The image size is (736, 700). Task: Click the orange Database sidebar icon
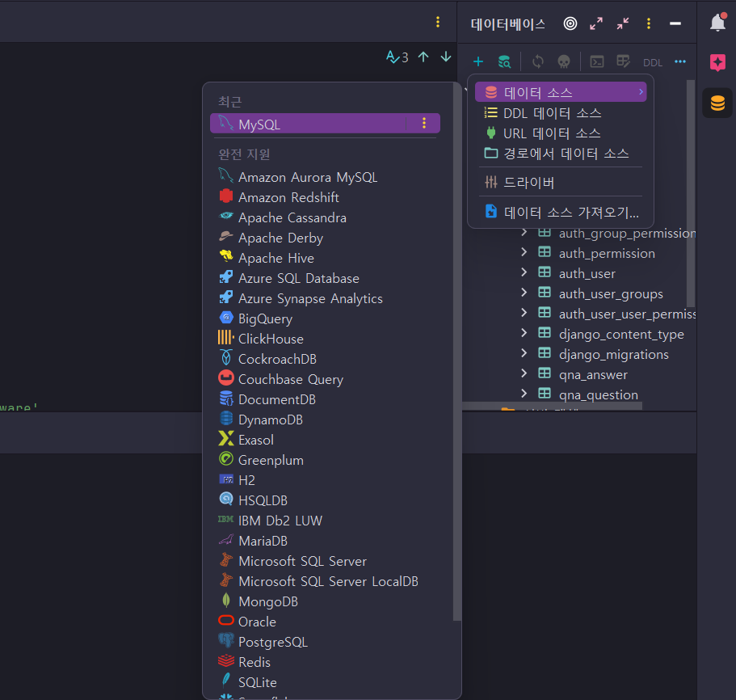(717, 103)
